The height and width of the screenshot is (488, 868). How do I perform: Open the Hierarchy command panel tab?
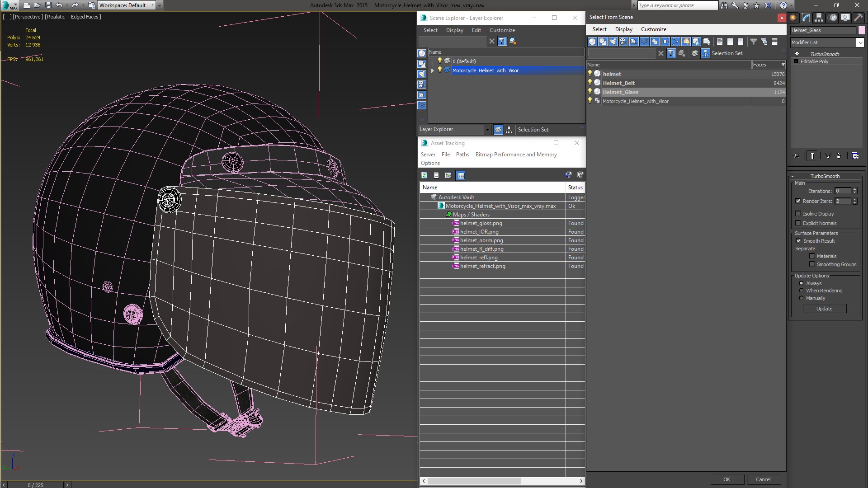819,18
